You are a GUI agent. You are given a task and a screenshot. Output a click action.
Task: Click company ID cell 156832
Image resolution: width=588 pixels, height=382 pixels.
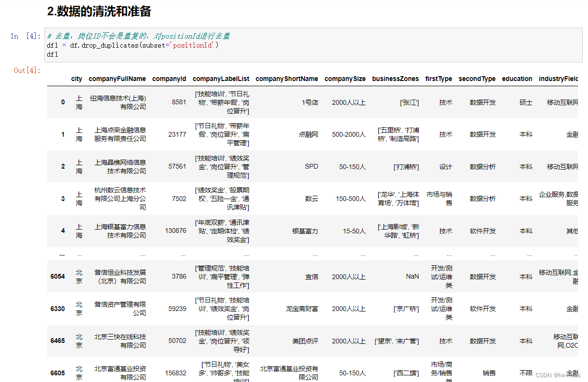pos(176,373)
